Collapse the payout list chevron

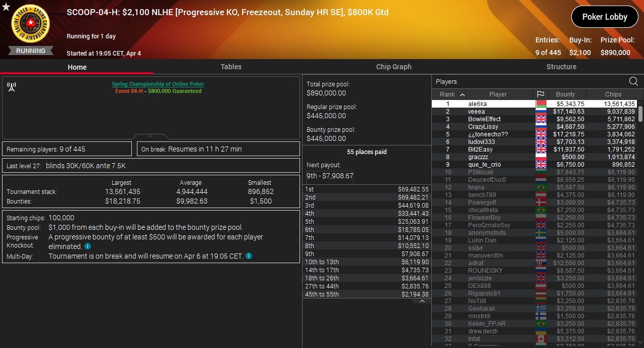(x=422, y=302)
